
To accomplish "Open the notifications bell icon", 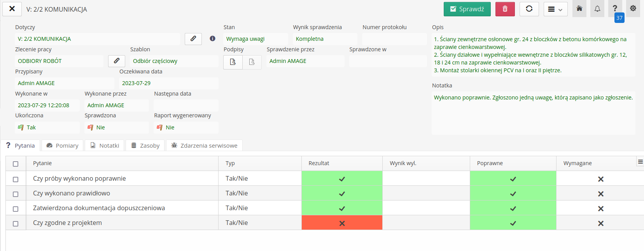I will pos(597,9).
